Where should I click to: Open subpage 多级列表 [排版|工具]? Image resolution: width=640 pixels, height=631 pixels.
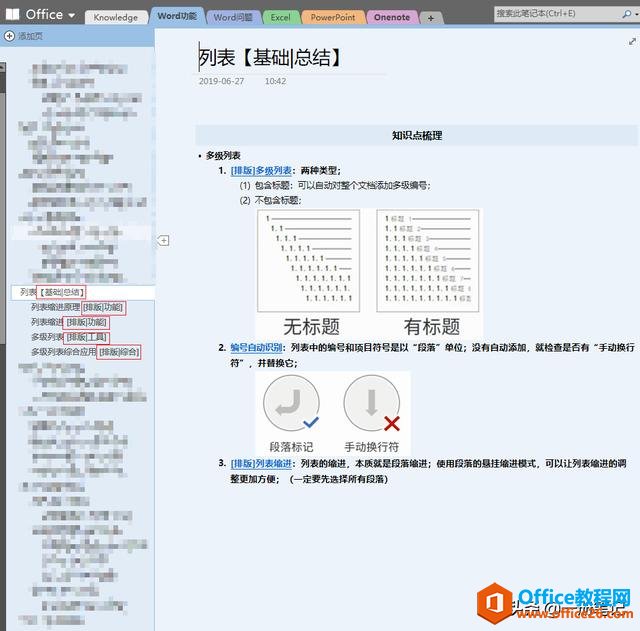pyautogui.click(x=70, y=337)
